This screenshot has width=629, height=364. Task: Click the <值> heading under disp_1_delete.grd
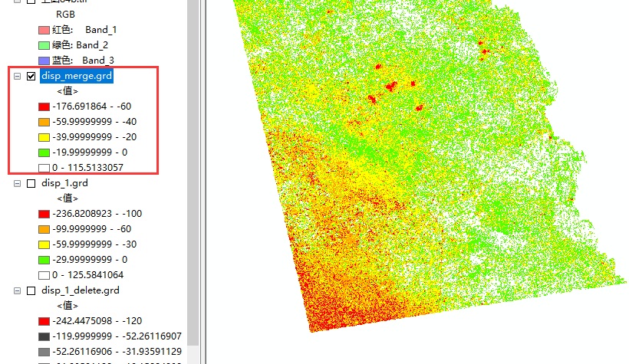coord(68,306)
